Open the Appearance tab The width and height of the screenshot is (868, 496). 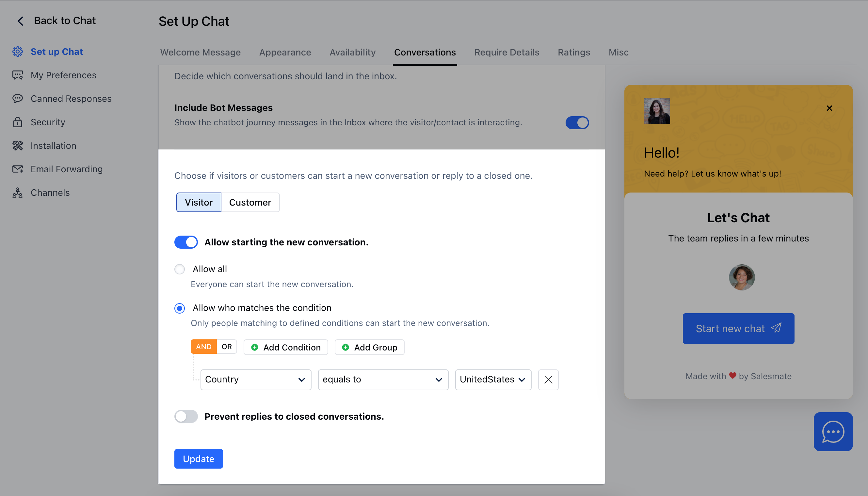[x=285, y=52]
